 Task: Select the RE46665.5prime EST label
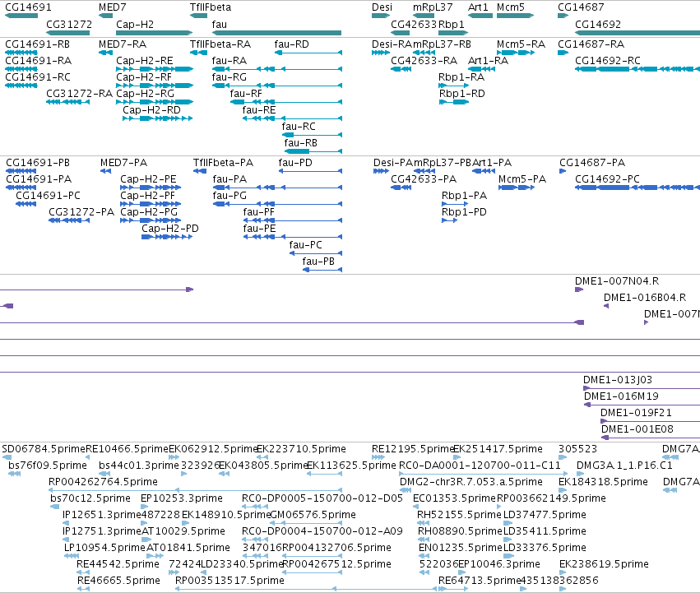click(x=118, y=581)
